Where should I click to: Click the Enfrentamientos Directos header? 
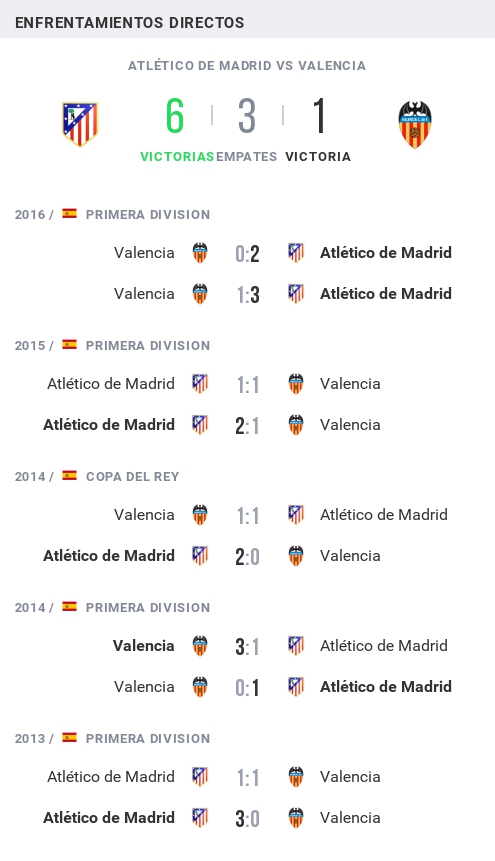[130, 23]
